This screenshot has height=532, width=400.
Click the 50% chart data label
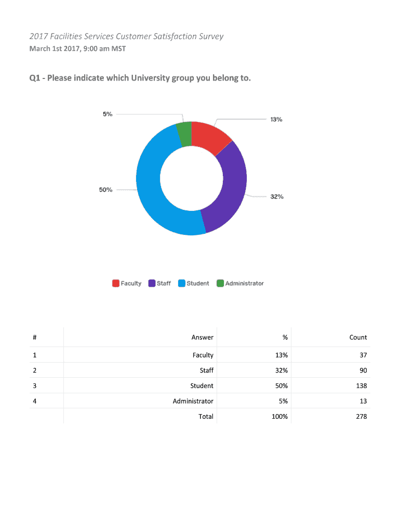pos(105,190)
